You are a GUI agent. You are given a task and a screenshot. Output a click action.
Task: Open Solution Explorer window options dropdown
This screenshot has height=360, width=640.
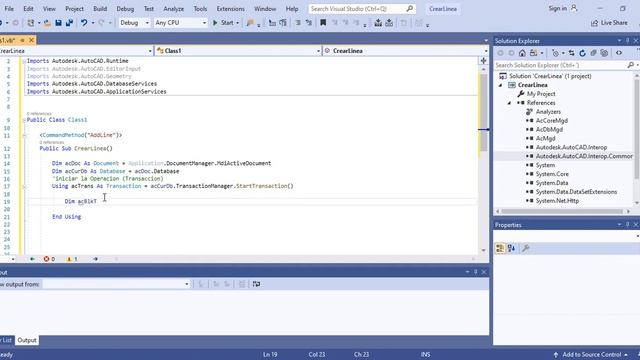(619, 41)
